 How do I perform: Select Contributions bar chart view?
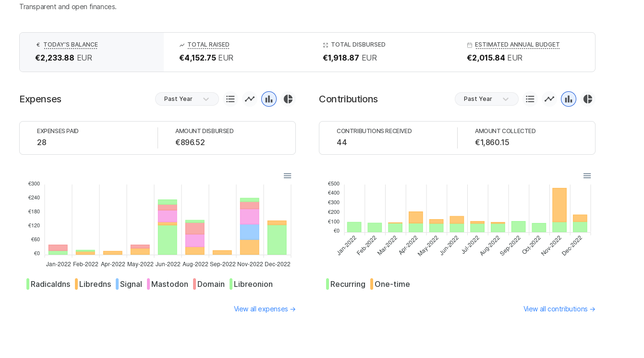pos(569,99)
